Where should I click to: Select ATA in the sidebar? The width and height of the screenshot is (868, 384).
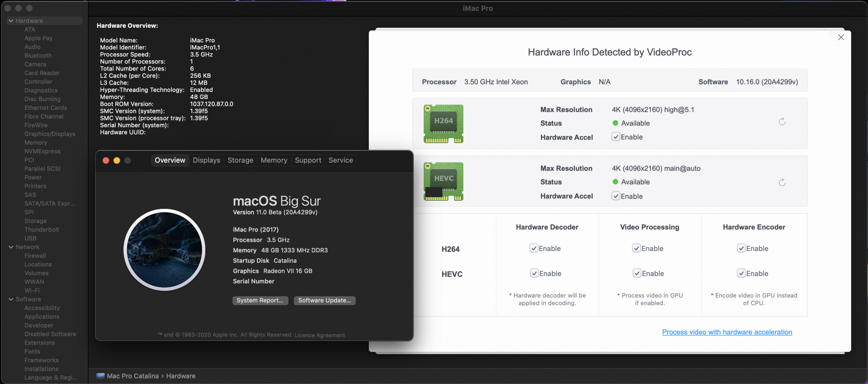tap(30, 30)
